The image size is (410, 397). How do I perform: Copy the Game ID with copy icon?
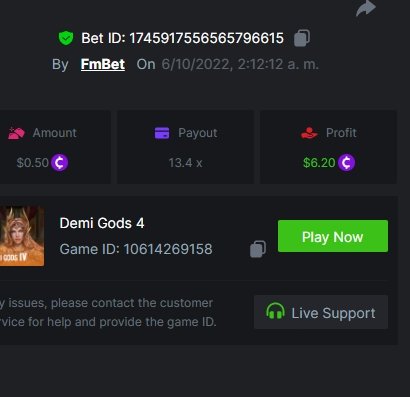258,249
